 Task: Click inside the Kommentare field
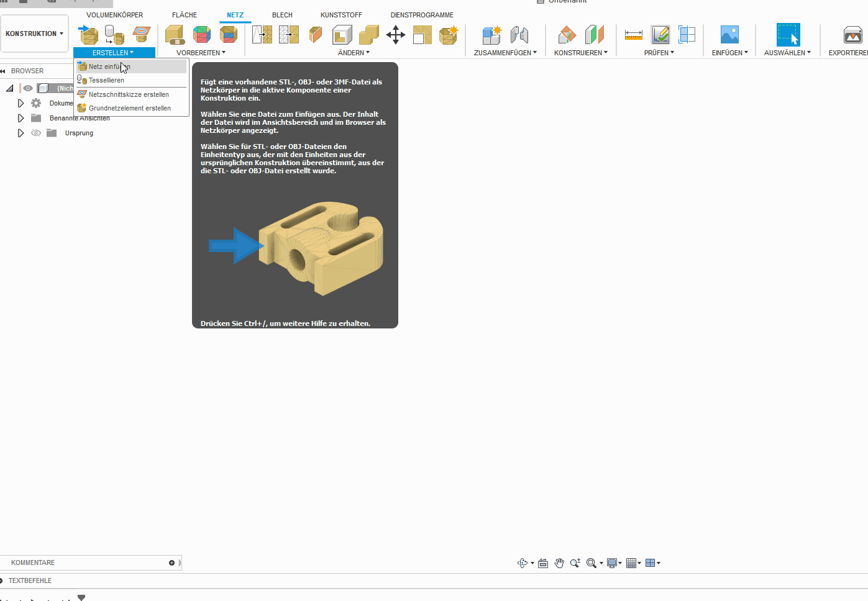click(87, 563)
